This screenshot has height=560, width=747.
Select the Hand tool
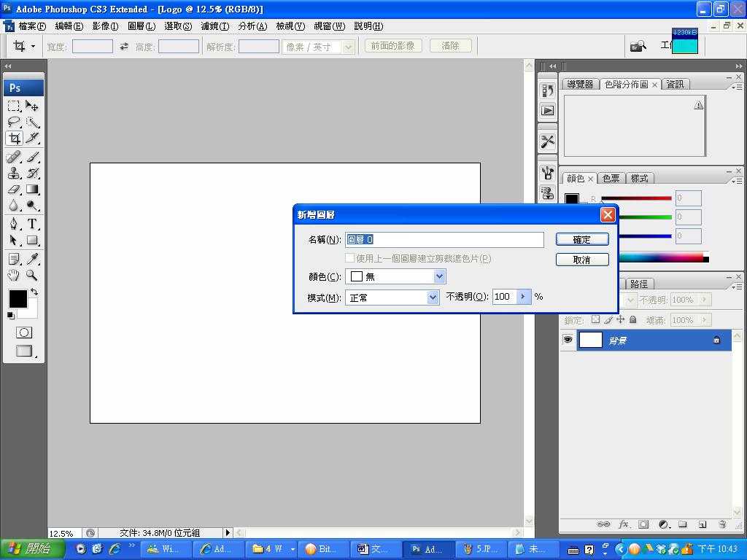tap(14, 275)
